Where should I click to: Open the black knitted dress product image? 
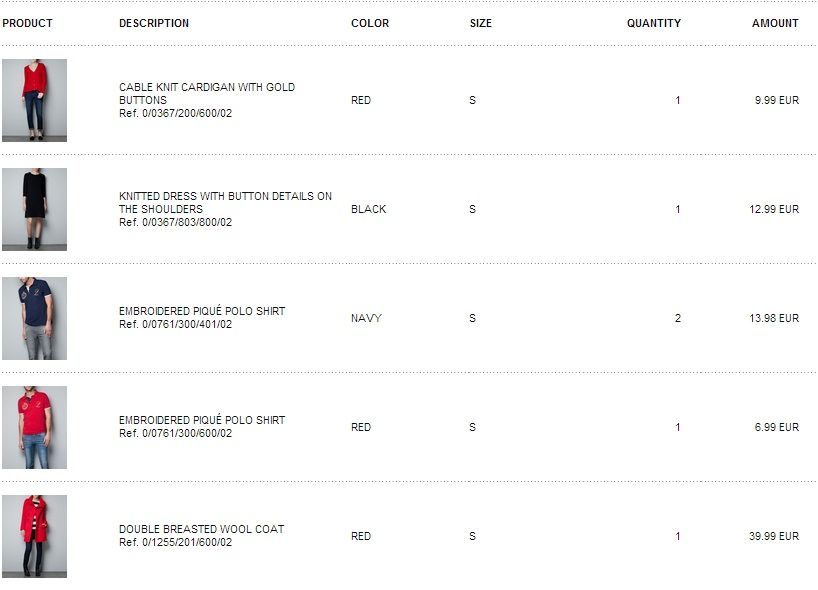coord(34,209)
